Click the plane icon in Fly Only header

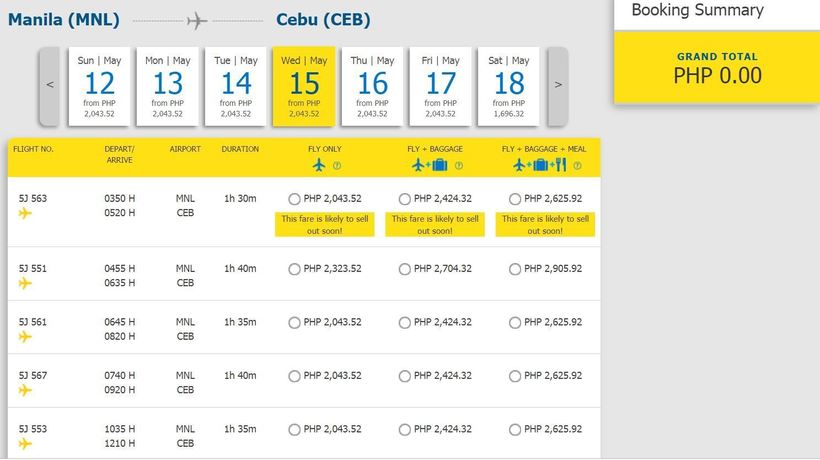click(319, 165)
